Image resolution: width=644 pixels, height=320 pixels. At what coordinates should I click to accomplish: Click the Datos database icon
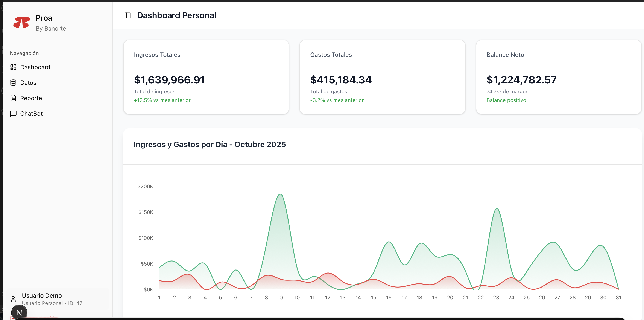pos(13,83)
